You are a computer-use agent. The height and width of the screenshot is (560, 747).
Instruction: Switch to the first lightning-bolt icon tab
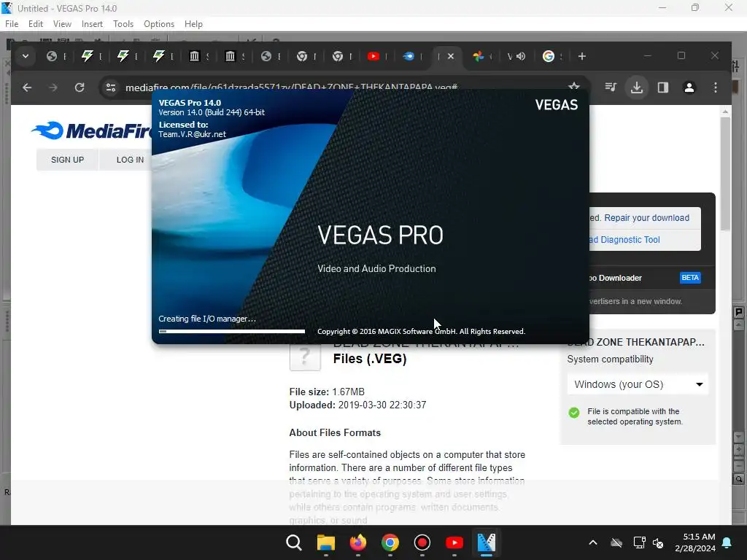pos(88,56)
